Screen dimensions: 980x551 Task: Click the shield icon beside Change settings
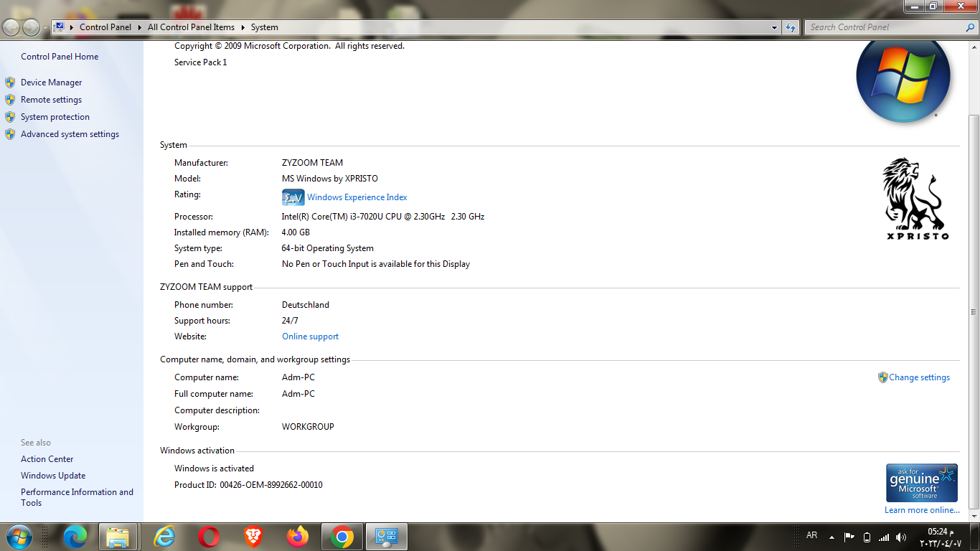point(883,377)
